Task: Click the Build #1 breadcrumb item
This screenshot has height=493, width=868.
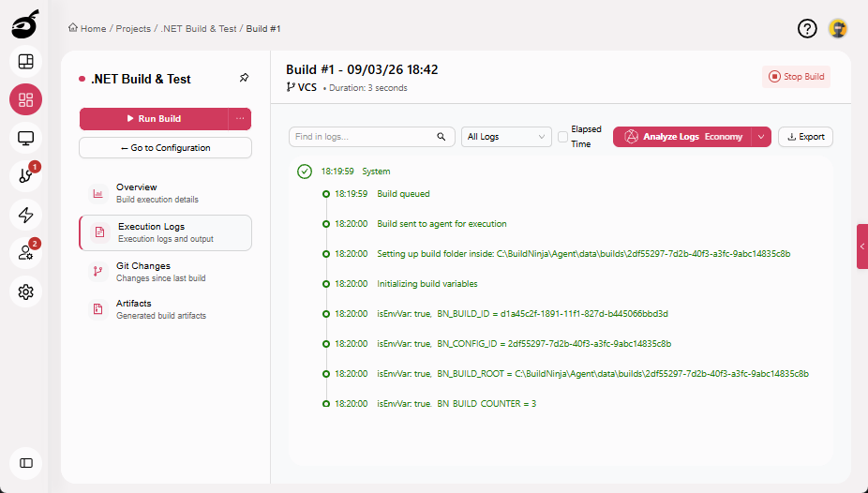Action: (x=263, y=28)
